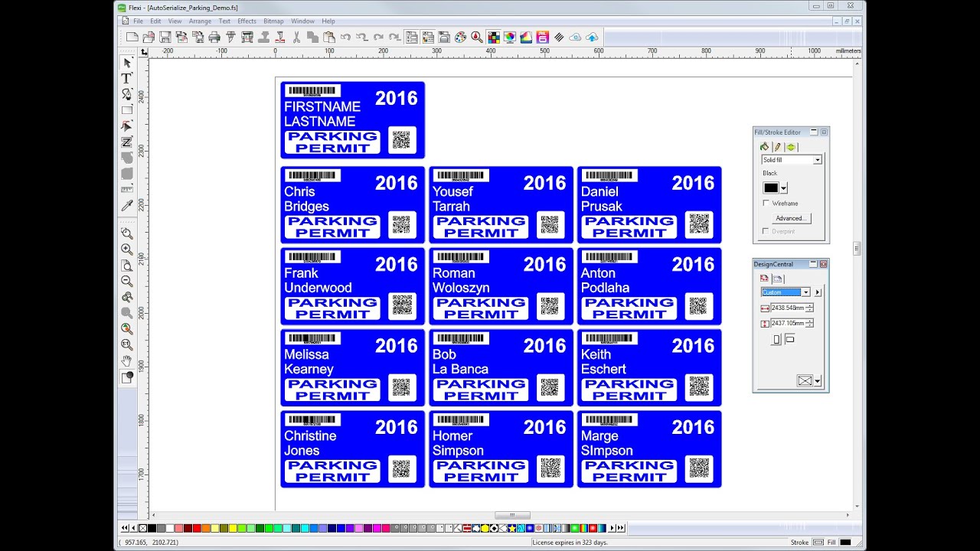Click the Paste clipboard icon
980x551 pixels.
329,37
